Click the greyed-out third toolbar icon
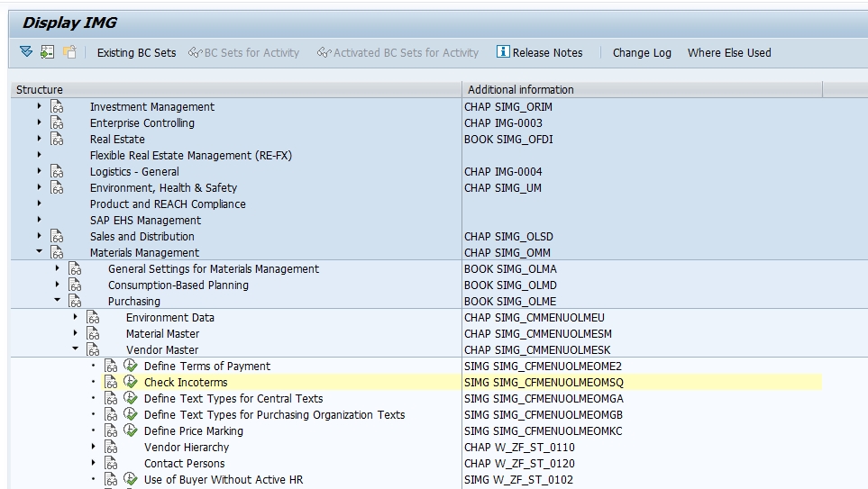This screenshot has width=868, height=489. tap(69, 52)
